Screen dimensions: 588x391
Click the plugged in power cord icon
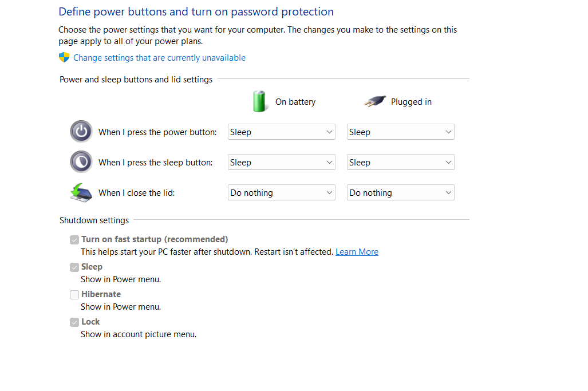tap(374, 102)
